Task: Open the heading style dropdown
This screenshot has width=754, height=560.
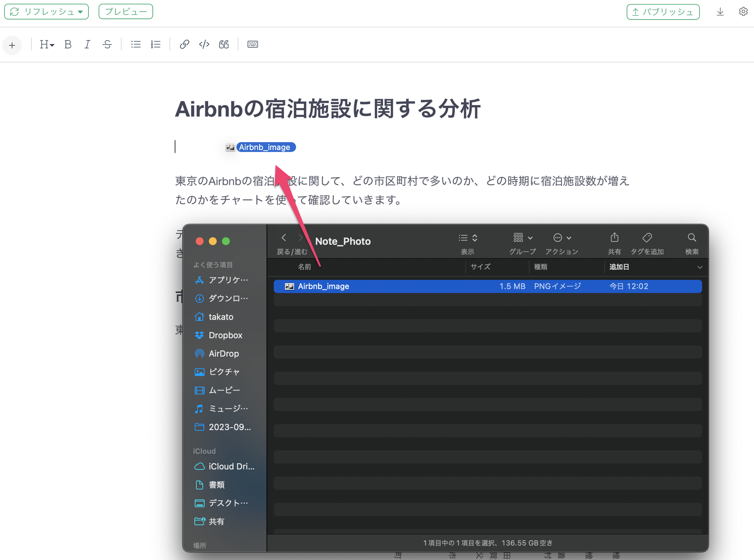Action: click(46, 44)
